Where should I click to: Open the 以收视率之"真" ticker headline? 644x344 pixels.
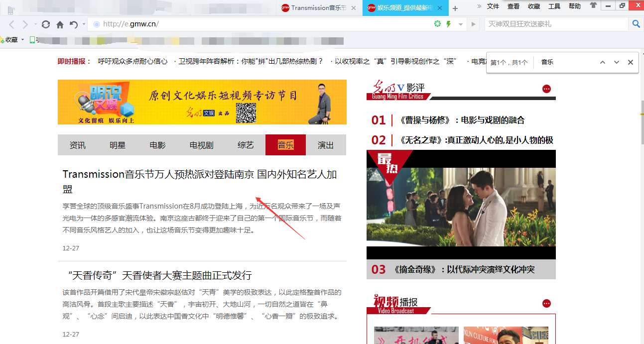[x=395, y=61]
